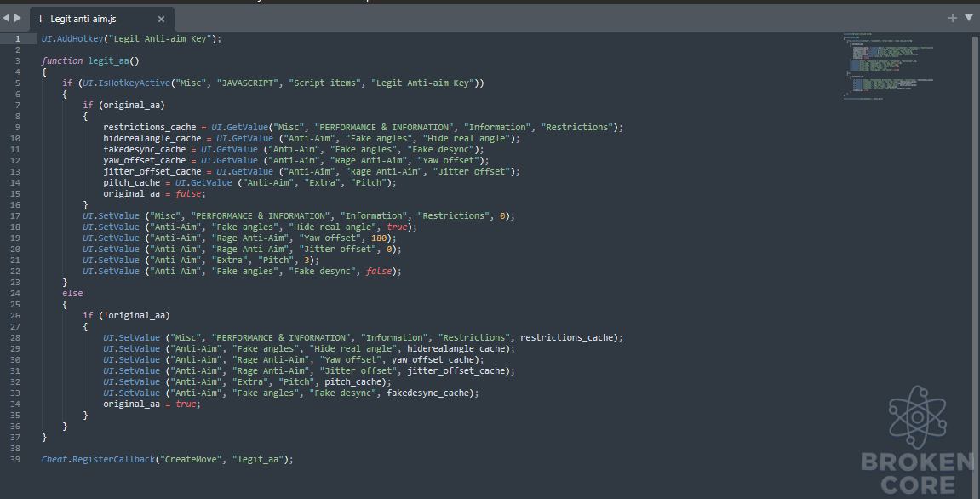
Task: Click 'restrictions_cache' assignment on line 9
Action: tap(149, 128)
